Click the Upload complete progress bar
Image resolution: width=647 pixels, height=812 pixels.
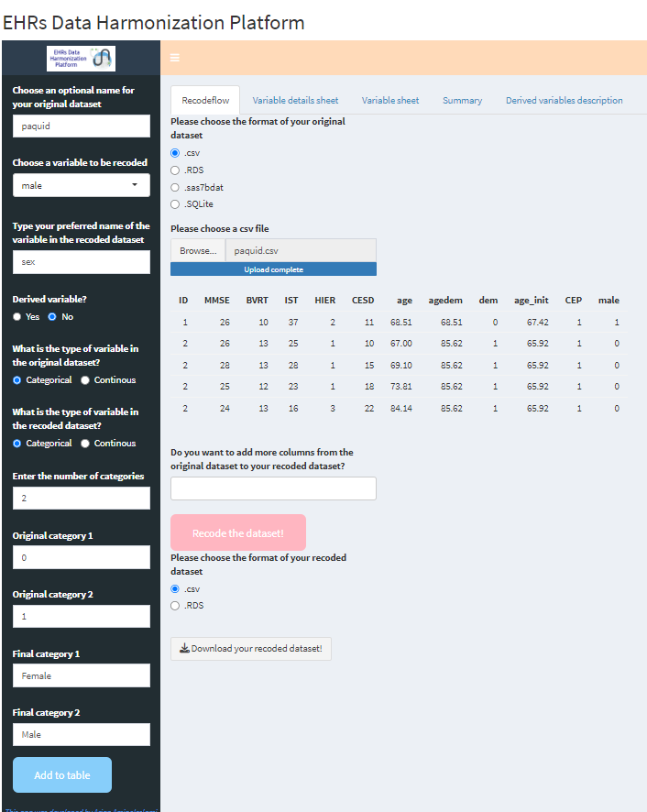pyautogui.click(x=273, y=269)
